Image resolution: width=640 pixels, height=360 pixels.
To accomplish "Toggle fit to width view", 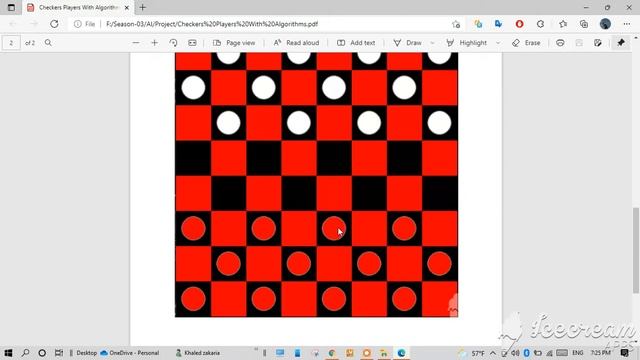I will tap(192, 43).
